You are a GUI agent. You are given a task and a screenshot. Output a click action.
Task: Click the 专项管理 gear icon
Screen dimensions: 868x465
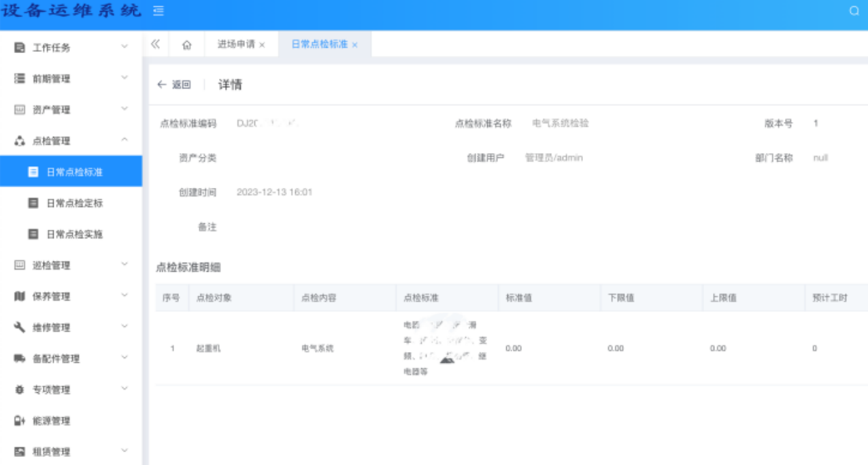[x=20, y=390]
